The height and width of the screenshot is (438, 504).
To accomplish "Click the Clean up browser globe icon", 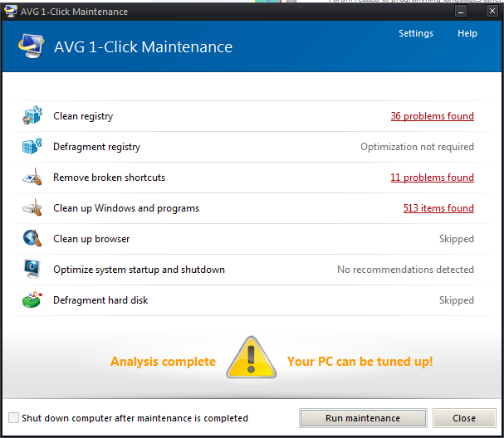I will click(32, 238).
